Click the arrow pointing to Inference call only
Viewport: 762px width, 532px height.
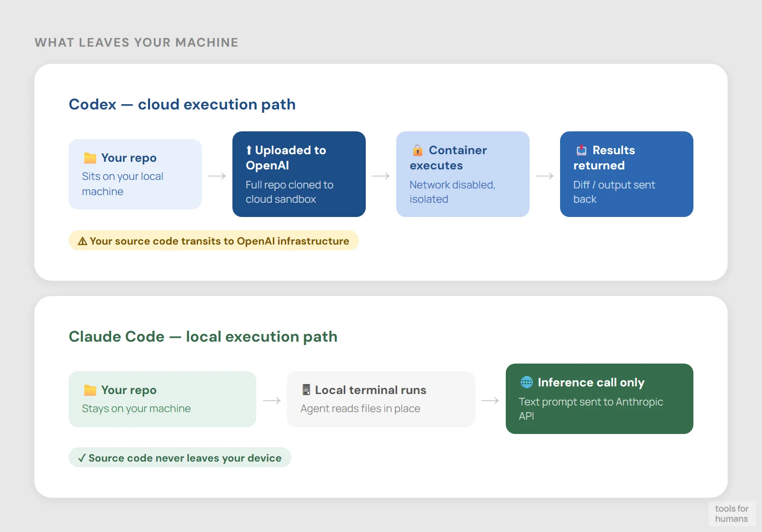(490, 400)
